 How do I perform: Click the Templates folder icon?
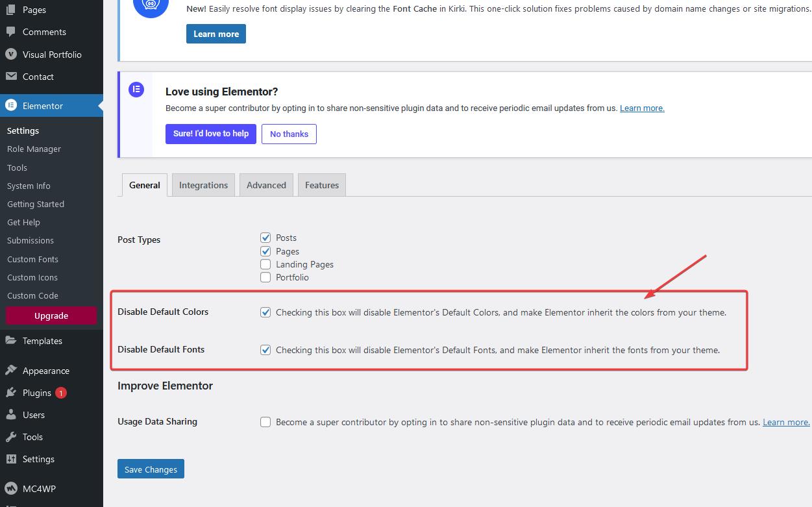tap(11, 341)
